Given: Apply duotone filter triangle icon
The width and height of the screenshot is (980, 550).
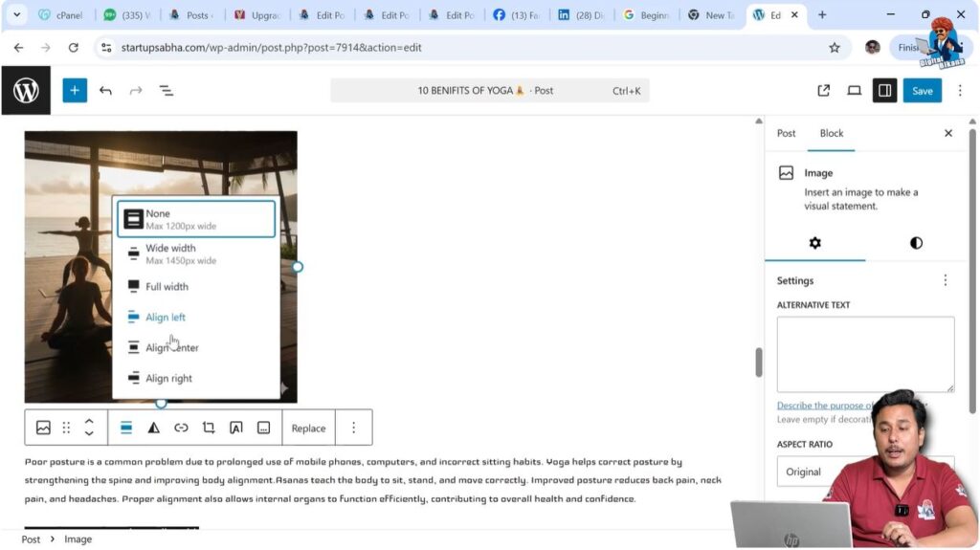Looking at the screenshot, I should (154, 428).
